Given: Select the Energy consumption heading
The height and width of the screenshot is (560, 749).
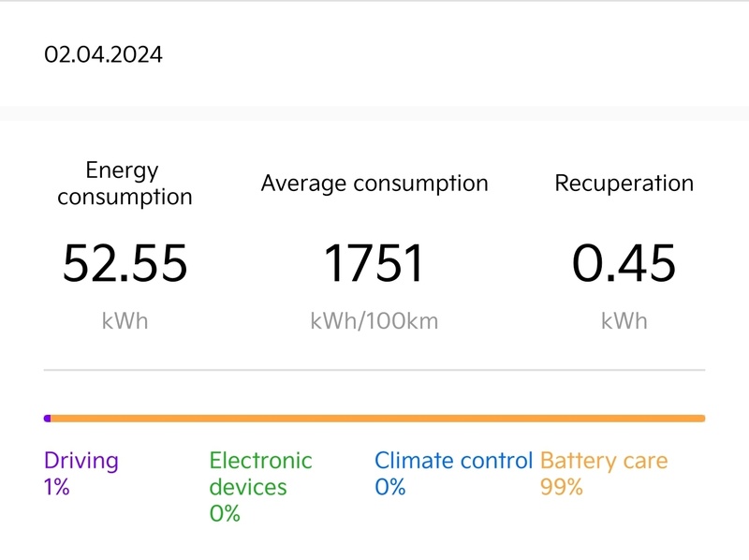Looking at the screenshot, I should pyautogui.click(x=124, y=184).
